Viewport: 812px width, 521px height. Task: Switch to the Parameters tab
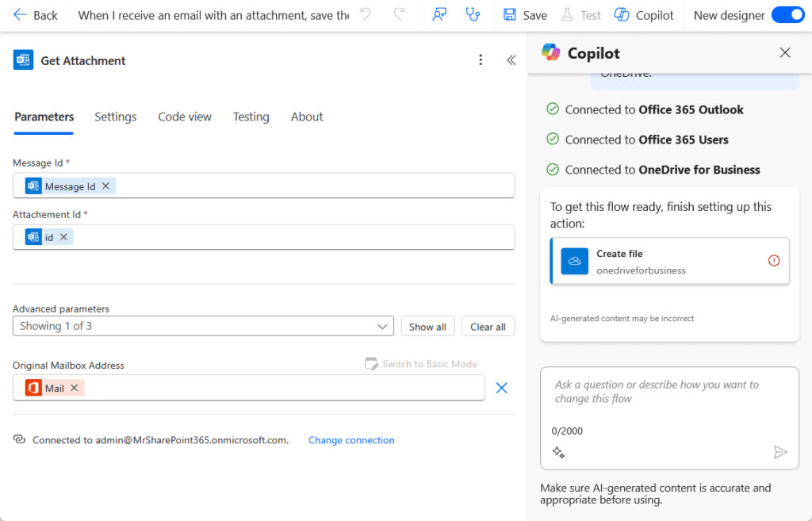pyautogui.click(x=44, y=117)
